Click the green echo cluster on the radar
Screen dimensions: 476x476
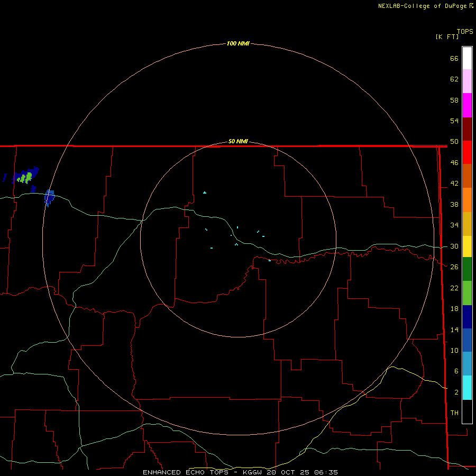click(x=24, y=178)
